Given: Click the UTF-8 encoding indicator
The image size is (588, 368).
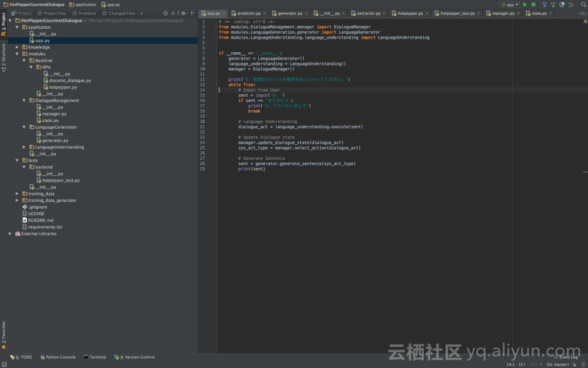Looking at the screenshot, I should [x=536, y=364].
